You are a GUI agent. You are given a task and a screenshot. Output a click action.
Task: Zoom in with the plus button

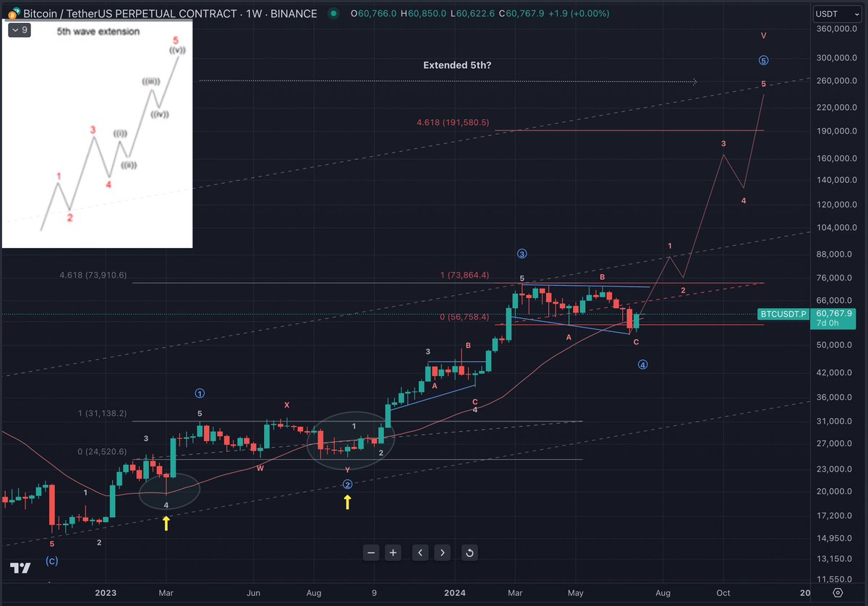point(393,553)
